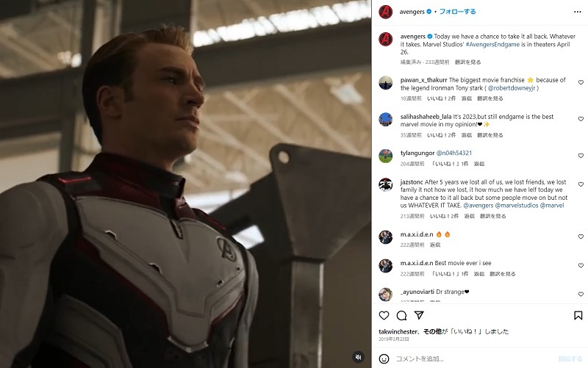588x368 pixels.
Task: Click the avengers profile avatar in header
Action: pyautogui.click(x=385, y=12)
